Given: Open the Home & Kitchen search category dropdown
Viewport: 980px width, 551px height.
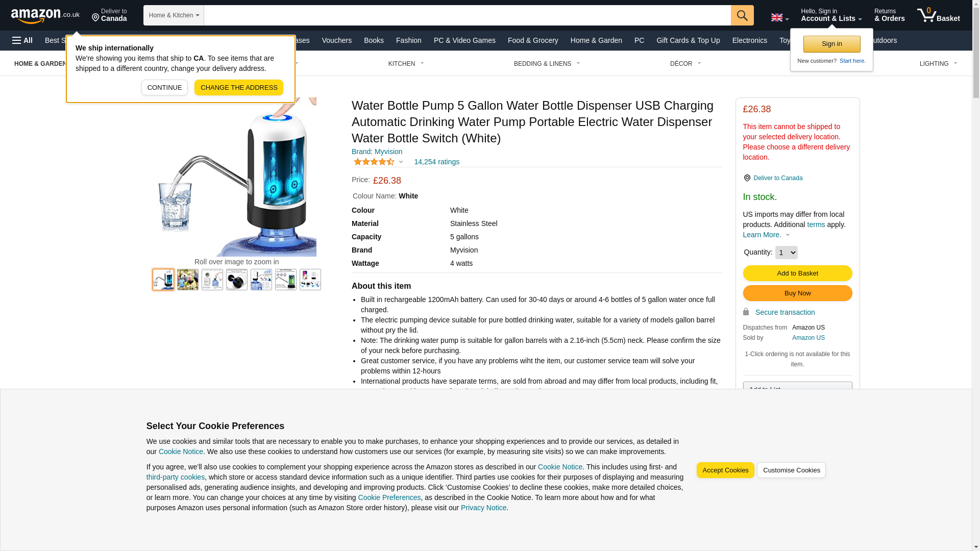Looking at the screenshot, I should pyautogui.click(x=174, y=15).
